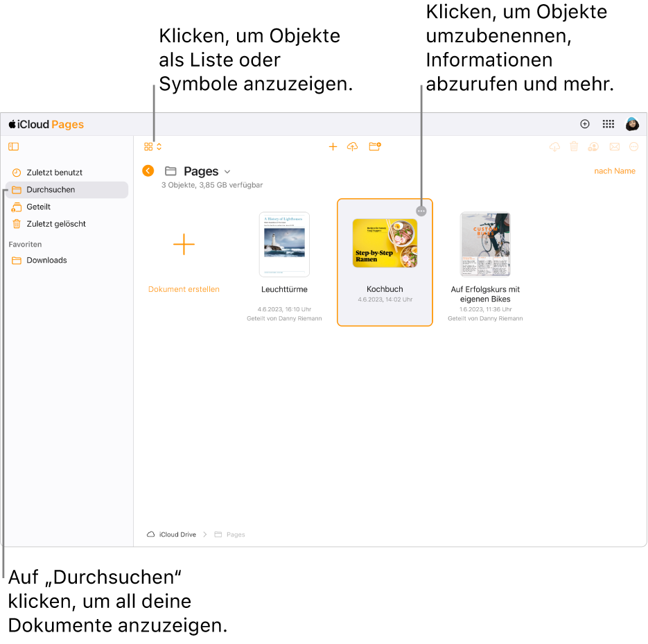Select 'Durchsuchen' in the sidebar
Image resolution: width=648 pixels, height=644 pixels.
coord(67,190)
